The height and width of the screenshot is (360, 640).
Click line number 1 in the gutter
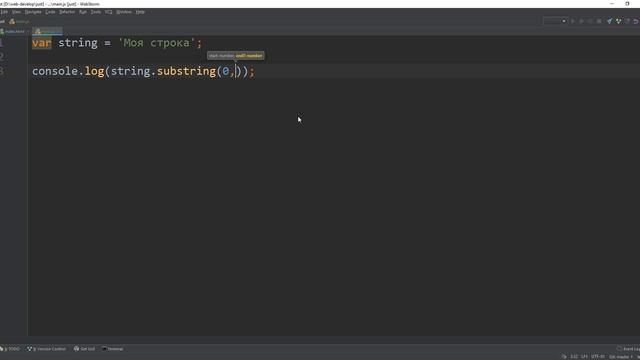tap(2, 43)
